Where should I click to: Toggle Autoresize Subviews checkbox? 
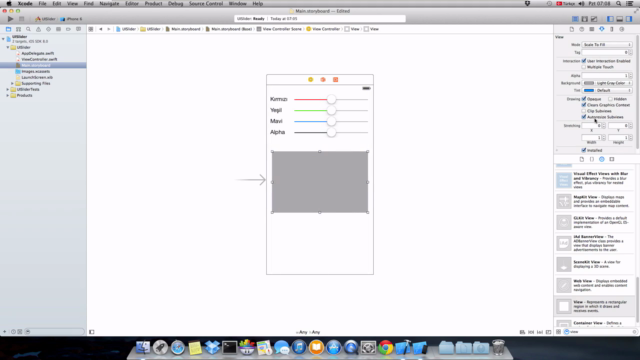coord(584,117)
